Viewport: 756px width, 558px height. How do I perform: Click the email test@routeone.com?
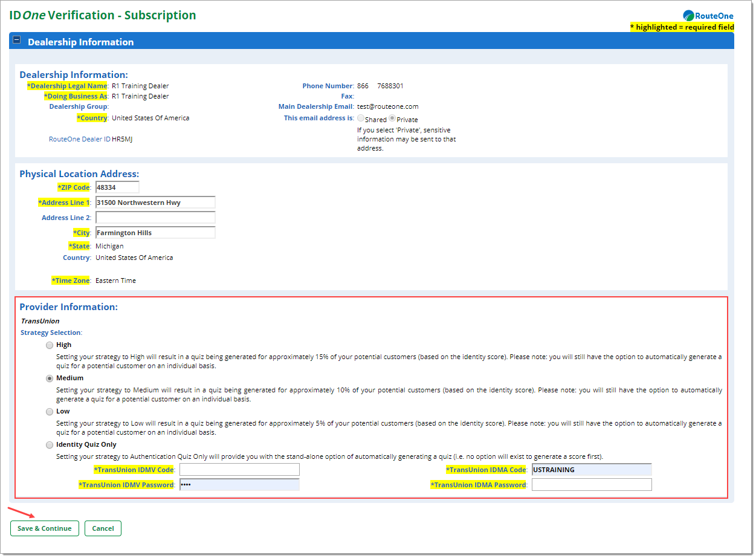388,106
